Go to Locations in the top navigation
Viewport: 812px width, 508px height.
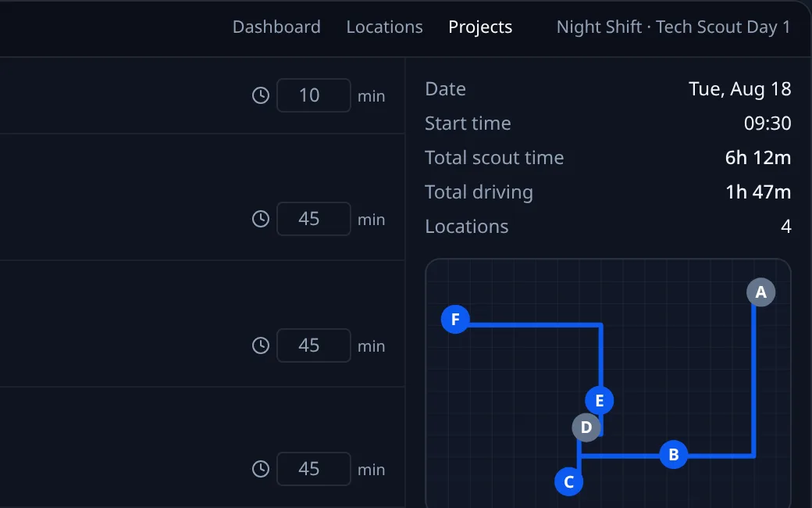(x=384, y=27)
